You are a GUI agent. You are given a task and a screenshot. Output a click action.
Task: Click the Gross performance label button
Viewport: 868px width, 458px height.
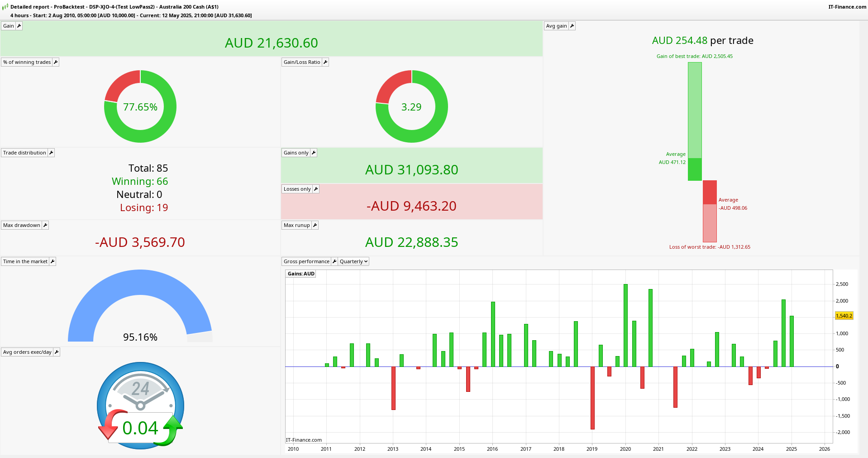pyautogui.click(x=306, y=261)
